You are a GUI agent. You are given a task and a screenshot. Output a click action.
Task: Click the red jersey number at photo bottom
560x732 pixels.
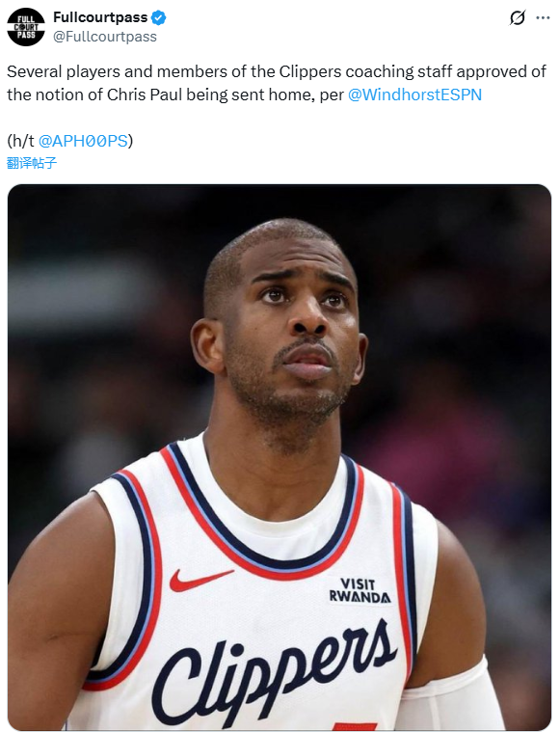pos(355,726)
